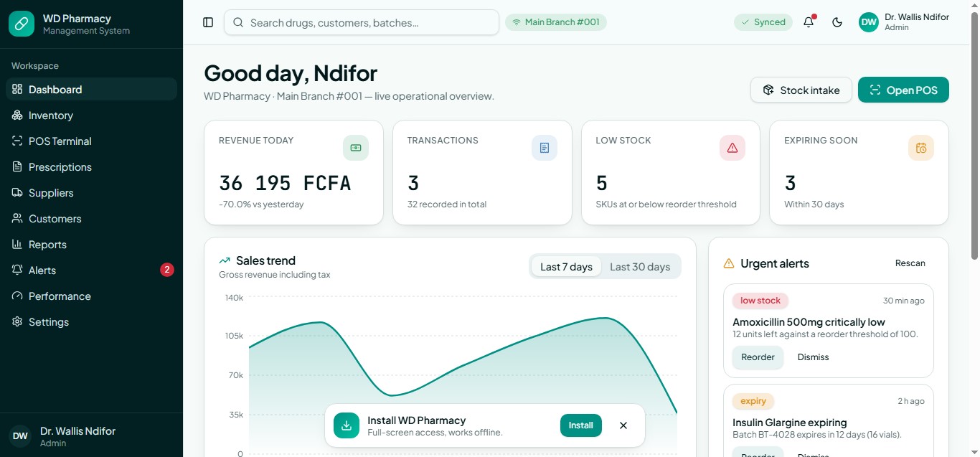This screenshot has height=457, width=980.
Task: Click the 30 min ago timestamp
Action: [904, 301]
